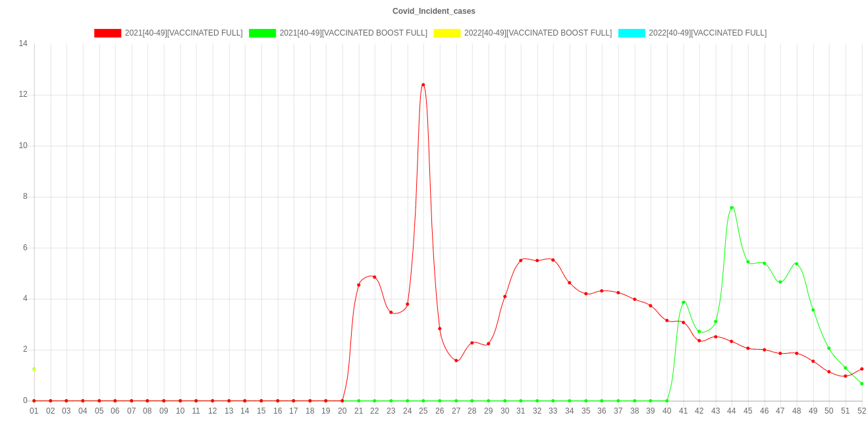Click the red data point at week 21
The height and width of the screenshot is (434, 868).
(x=358, y=285)
